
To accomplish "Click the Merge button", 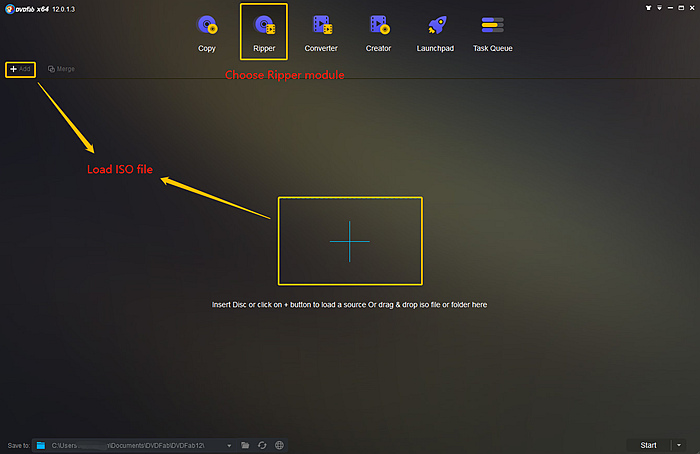I will (x=61, y=69).
